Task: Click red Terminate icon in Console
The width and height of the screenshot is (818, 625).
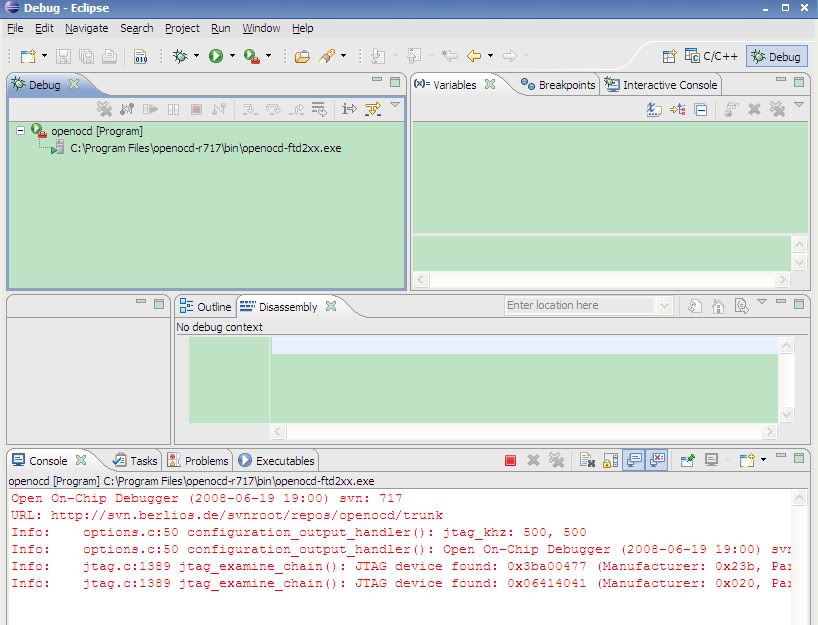Action: pos(510,460)
